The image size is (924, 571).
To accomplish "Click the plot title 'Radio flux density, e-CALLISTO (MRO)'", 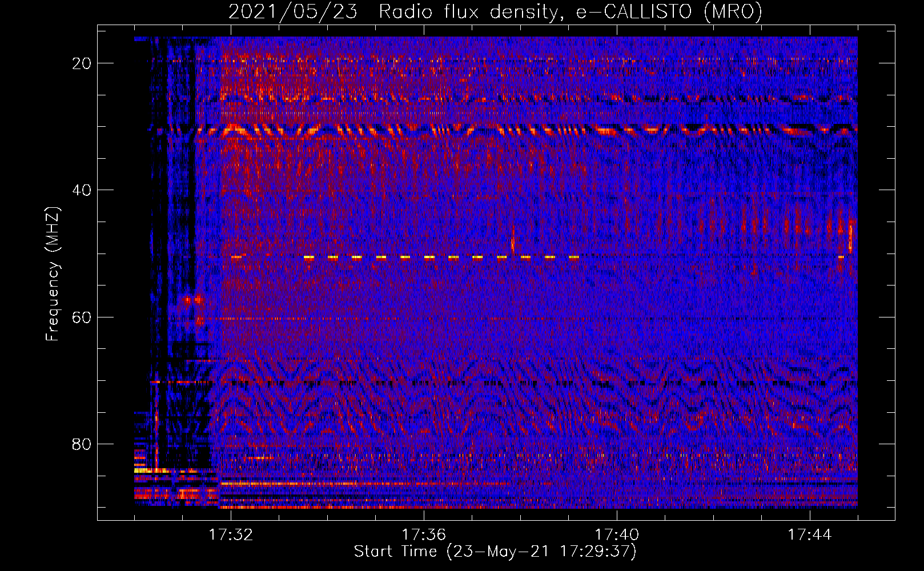I will coord(570,11).
